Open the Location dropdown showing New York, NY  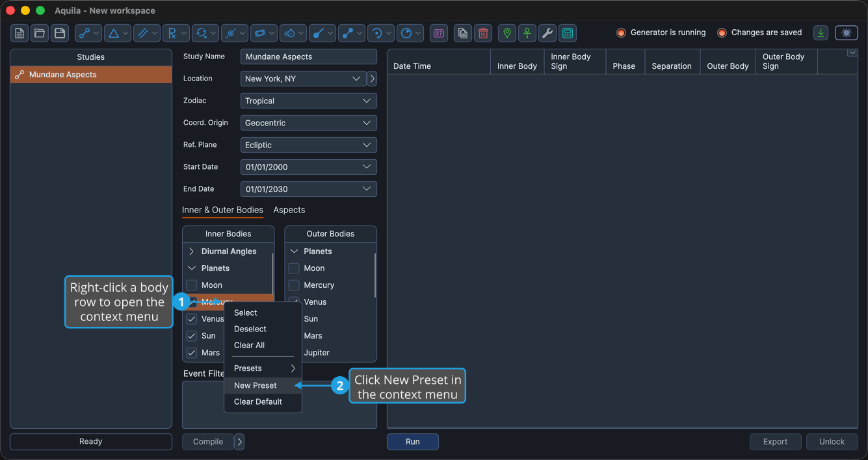[x=304, y=79]
